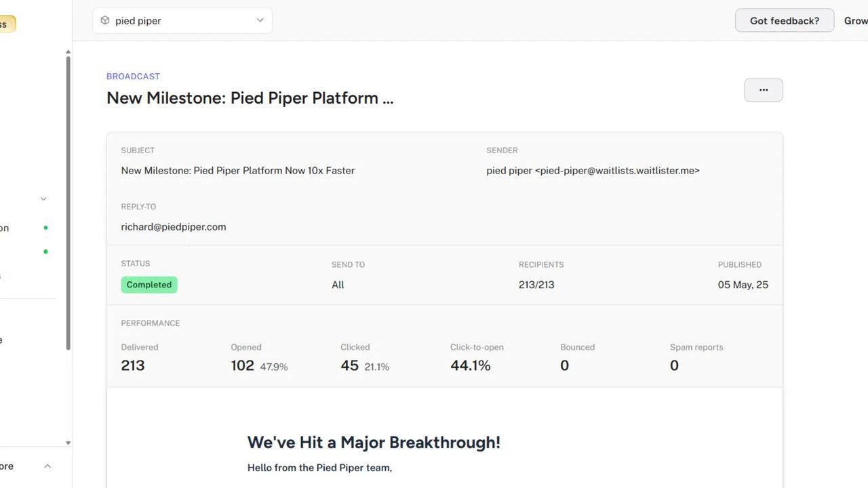Click the sidebar scroll up arrow
This screenshot has height=488, width=868.
(x=68, y=52)
